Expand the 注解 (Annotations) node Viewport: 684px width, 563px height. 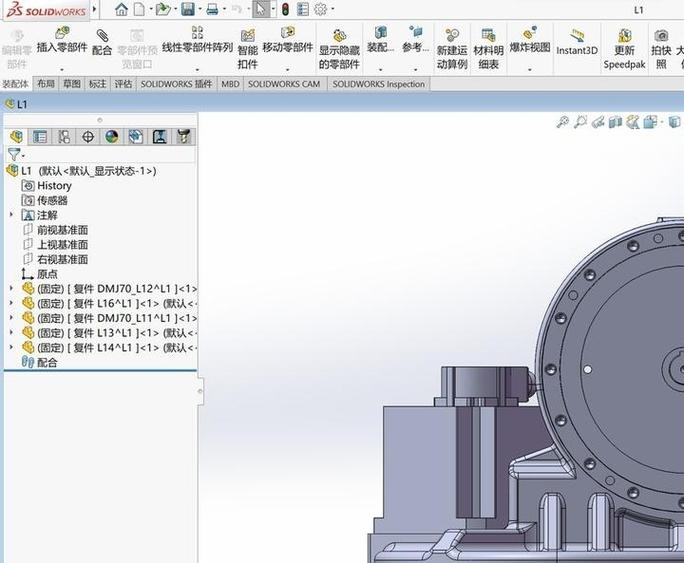tap(11, 215)
